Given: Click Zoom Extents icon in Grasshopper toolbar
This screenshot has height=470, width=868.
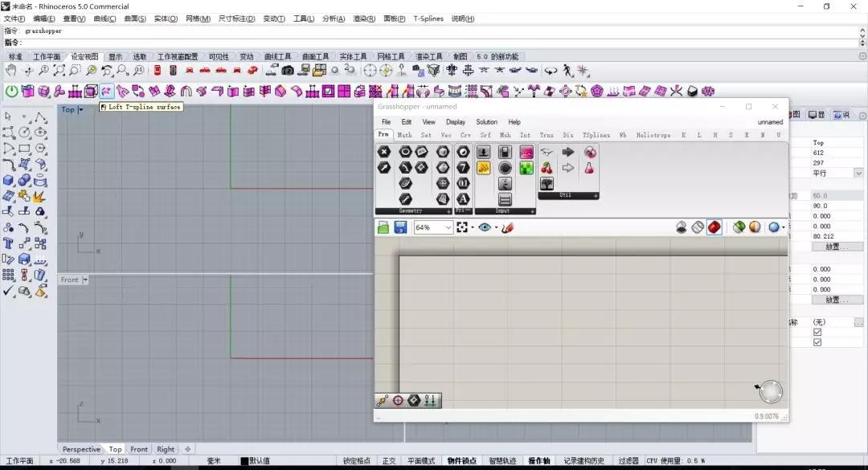Looking at the screenshot, I should [461, 227].
